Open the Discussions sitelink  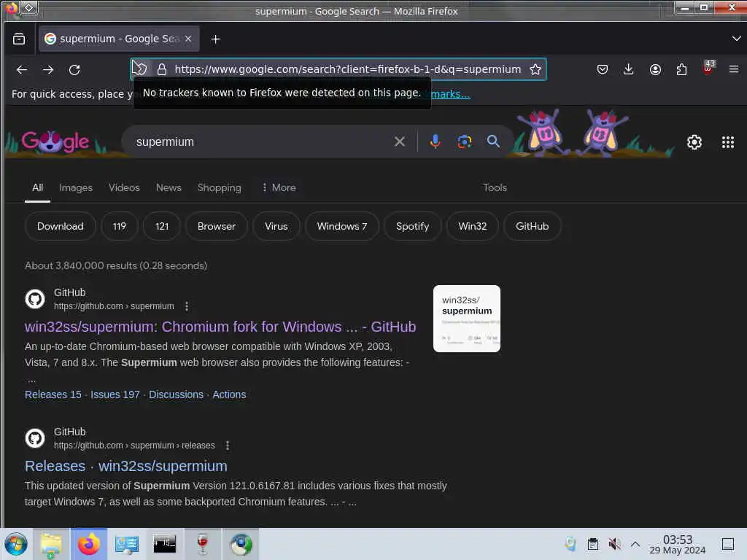[x=176, y=394]
